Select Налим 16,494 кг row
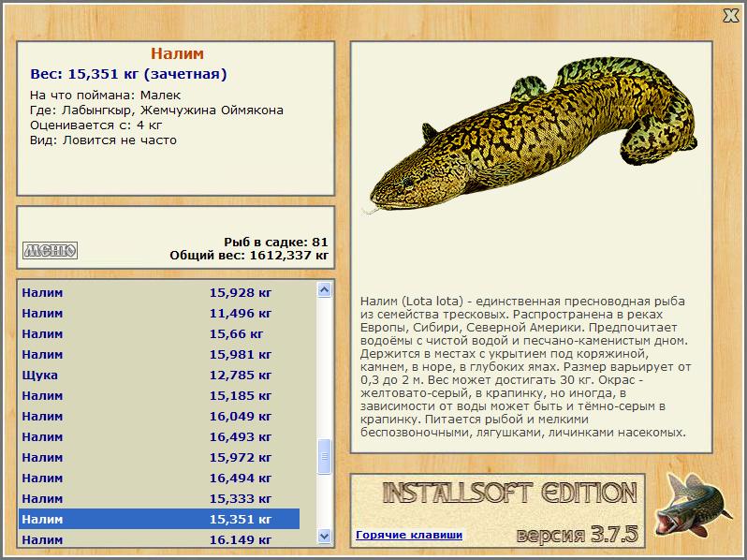The height and width of the screenshot is (560, 747). click(159, 478)
